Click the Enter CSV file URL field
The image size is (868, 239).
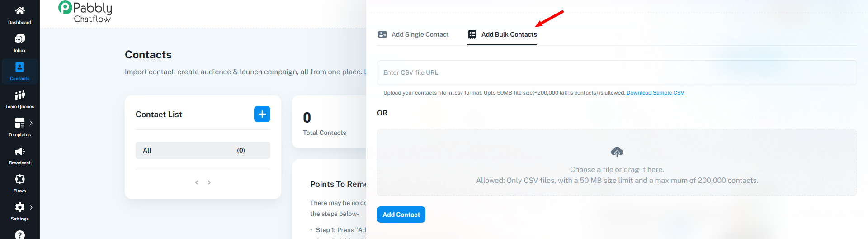[617, 72]
